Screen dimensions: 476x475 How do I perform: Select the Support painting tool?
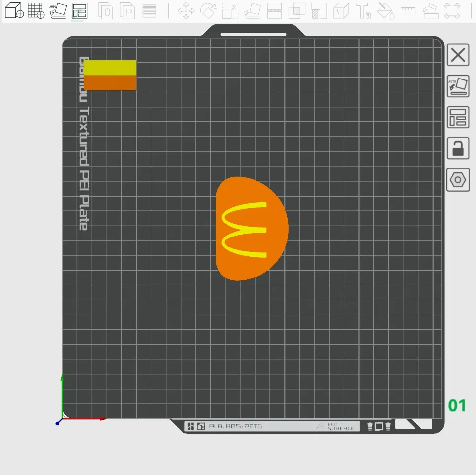point(319,11)
